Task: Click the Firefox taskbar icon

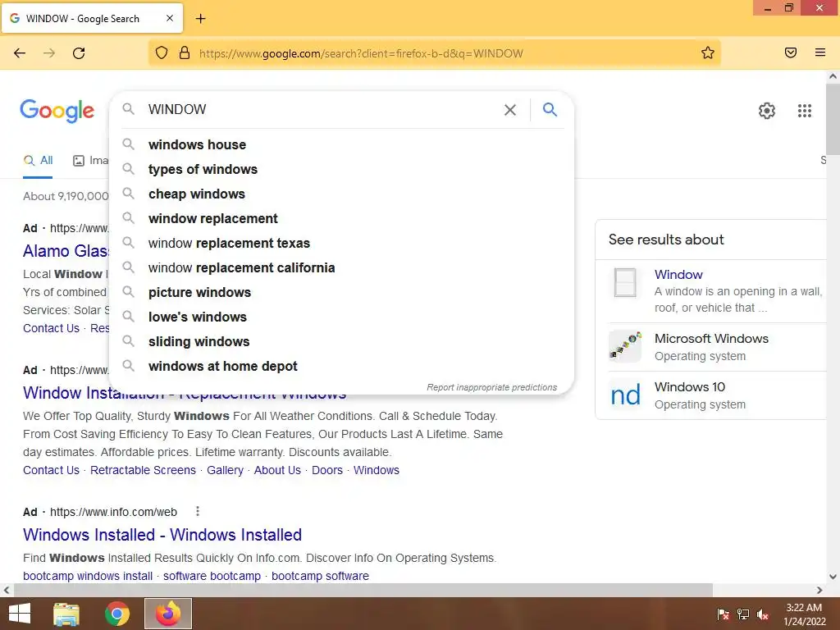Action: pyautogui.click(x=168, y=614)
